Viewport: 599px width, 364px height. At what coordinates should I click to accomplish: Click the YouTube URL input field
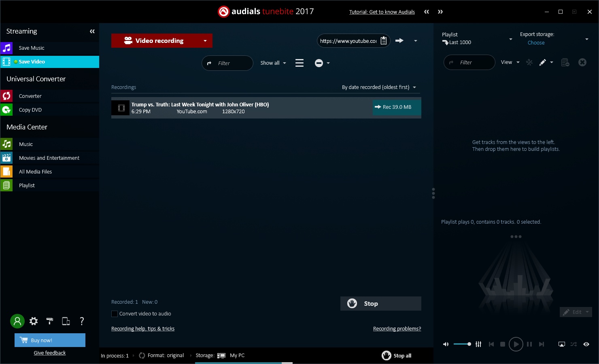pyautogui.click(x=348, y=41)
